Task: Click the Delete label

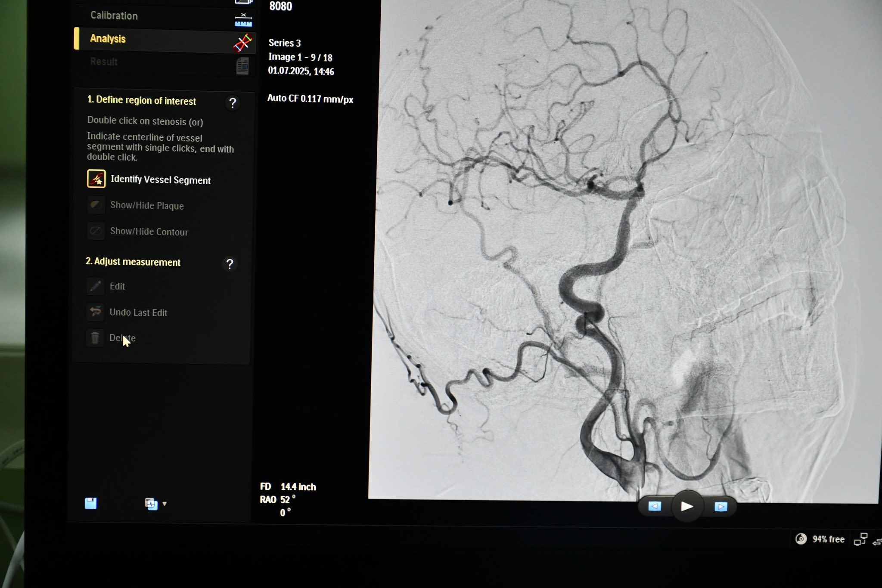Action: (x=122, y=338)
